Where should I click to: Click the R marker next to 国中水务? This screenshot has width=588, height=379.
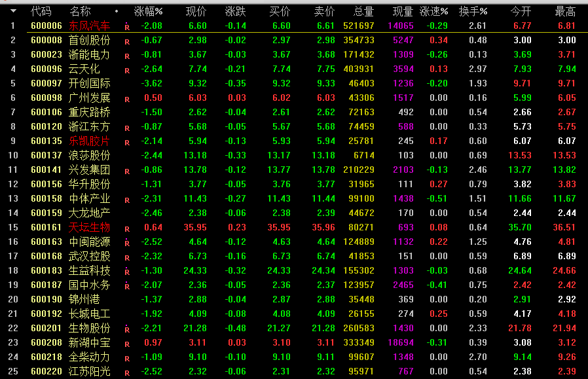[127, 285]
